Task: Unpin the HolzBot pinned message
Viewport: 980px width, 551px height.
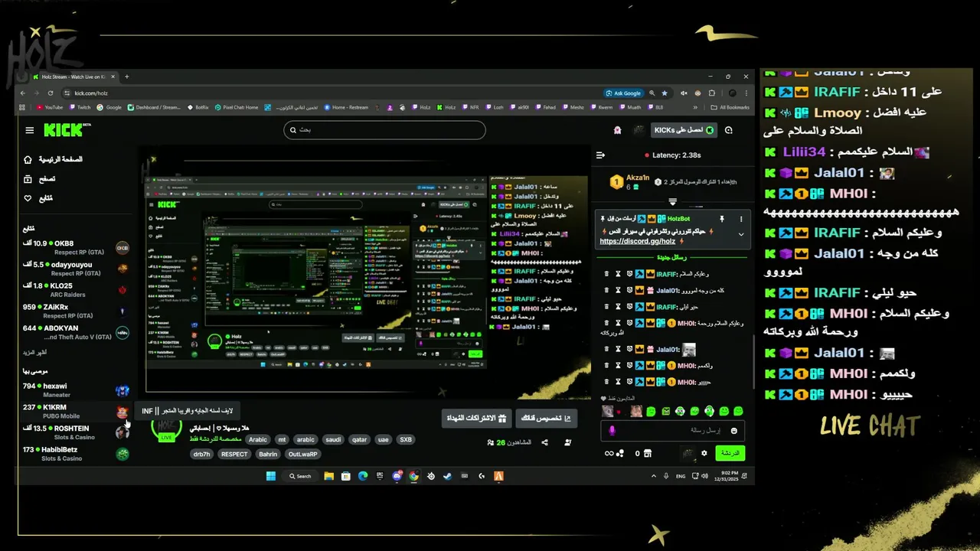Action: point(722,219)
